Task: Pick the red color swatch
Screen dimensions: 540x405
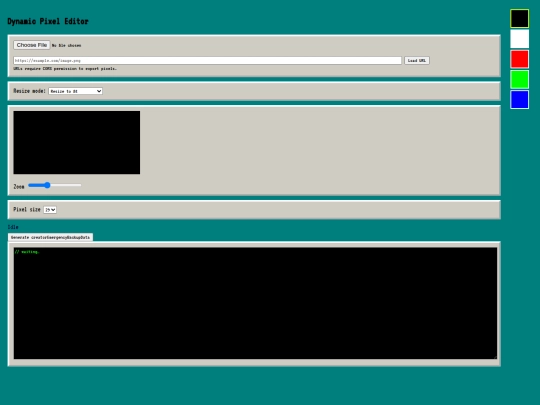Action: pyautogui.click(x=519, y=59)
